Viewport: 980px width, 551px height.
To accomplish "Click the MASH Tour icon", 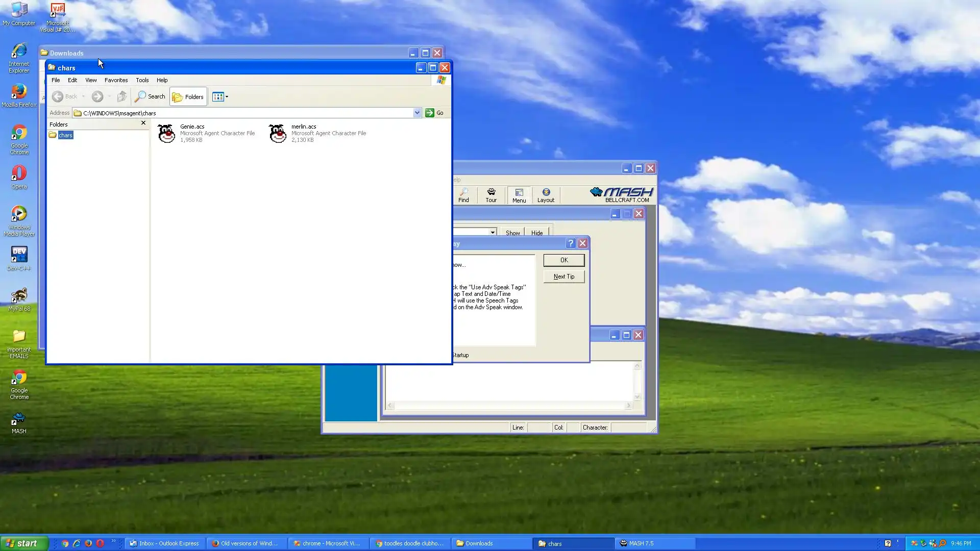I will coord(491,195).
